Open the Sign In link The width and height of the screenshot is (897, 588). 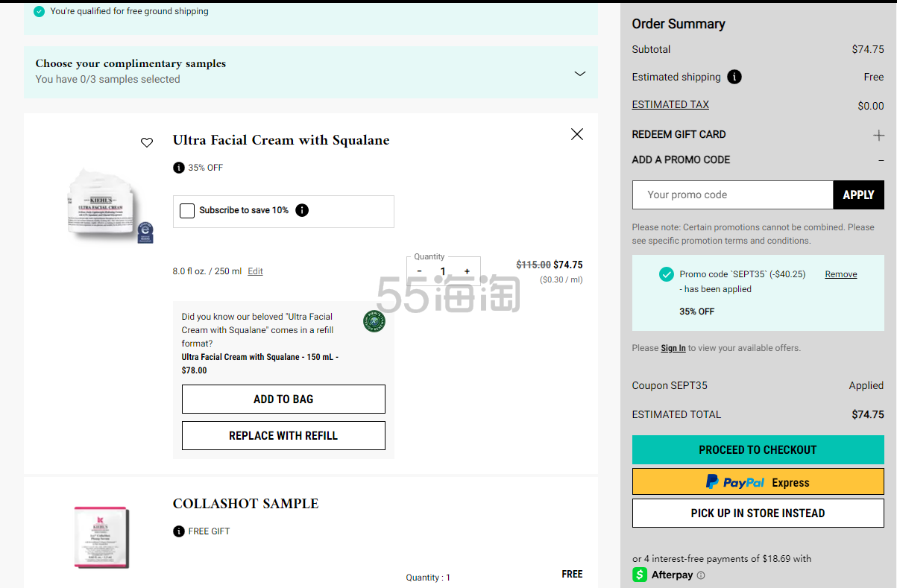673,348
